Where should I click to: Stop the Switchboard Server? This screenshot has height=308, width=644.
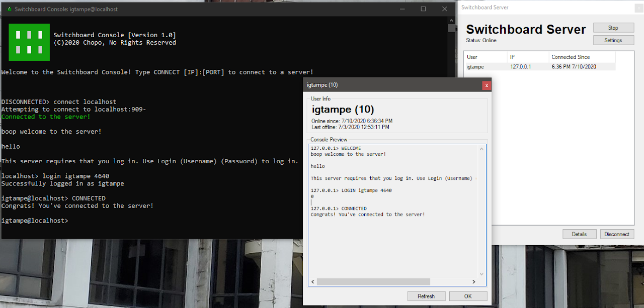[x=613, y=28]
